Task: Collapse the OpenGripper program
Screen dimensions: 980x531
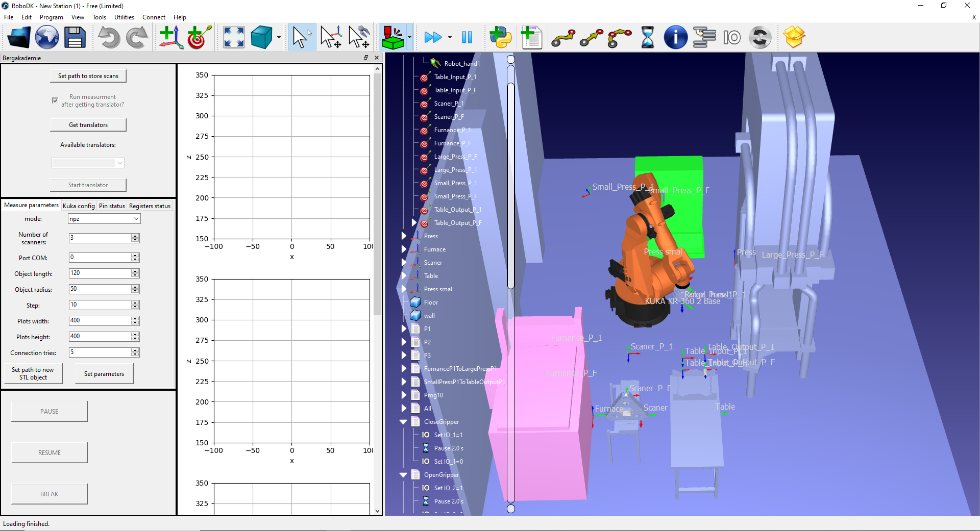Action: 403,475
